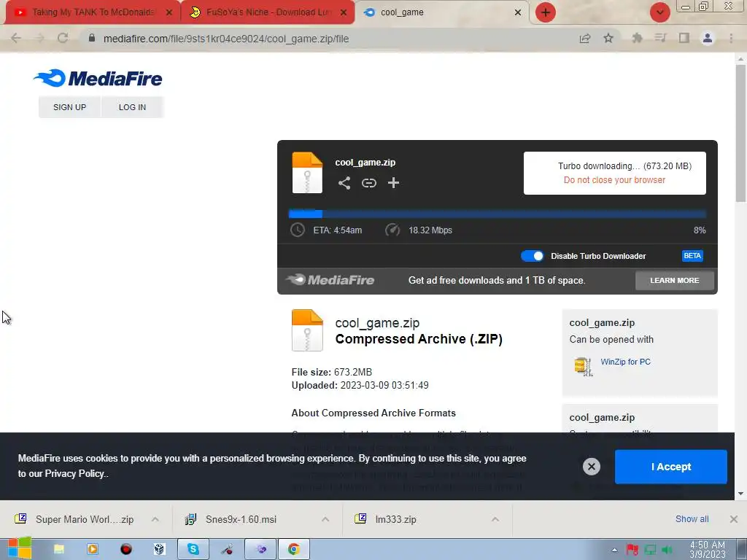Click the WinZip for PC link

click(625, 362)
